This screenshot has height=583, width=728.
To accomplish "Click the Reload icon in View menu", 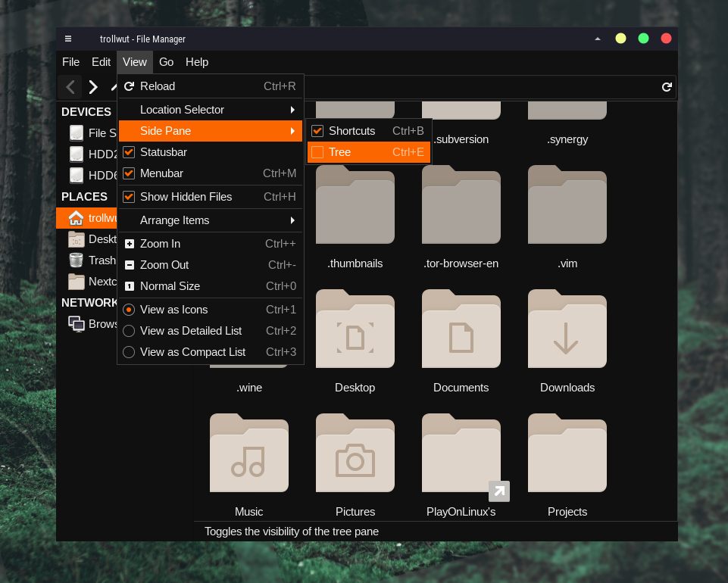I will pos(129,86).
